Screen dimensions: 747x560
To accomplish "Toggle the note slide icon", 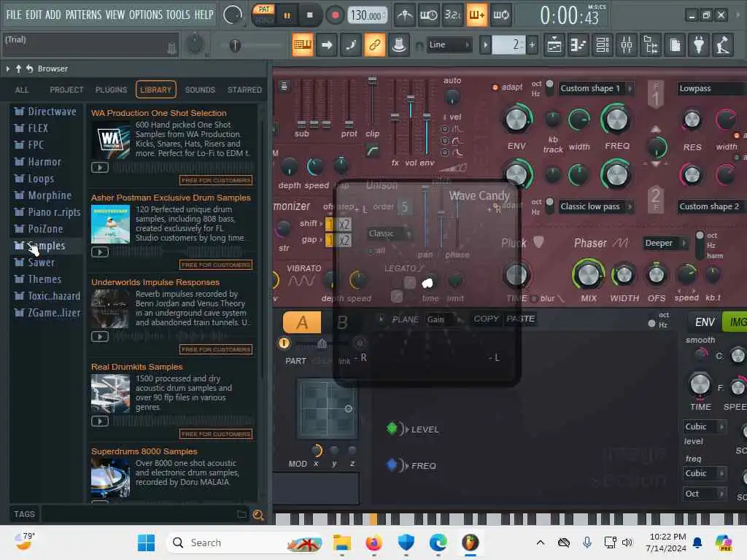I will coord(351,45).
